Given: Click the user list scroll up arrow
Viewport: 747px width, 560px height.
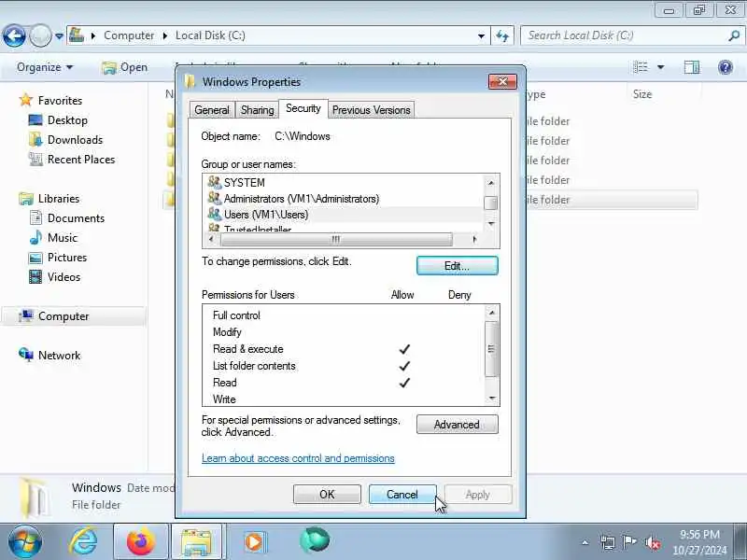Looking at the screenshot, I should tap(491, 183).
